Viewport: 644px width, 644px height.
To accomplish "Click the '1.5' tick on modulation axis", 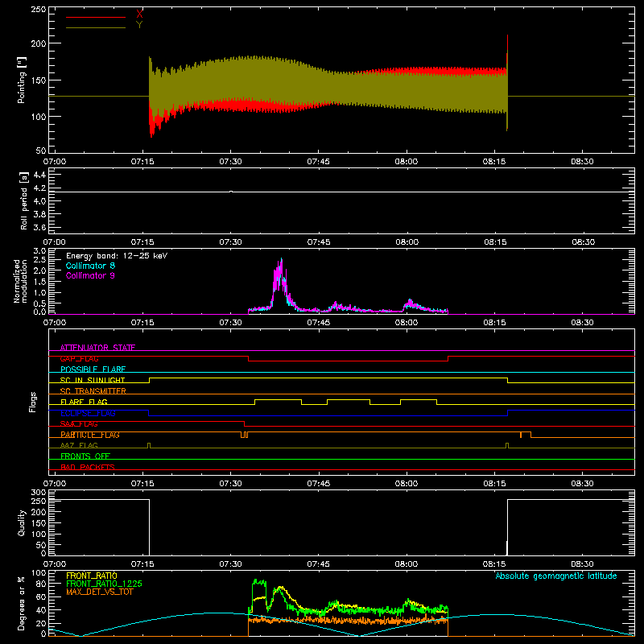I will pos(39,282).
